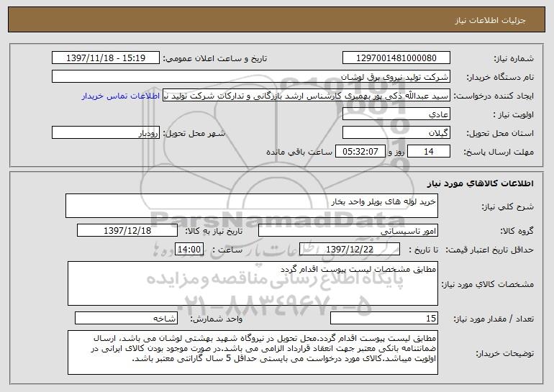Click the label شهر محل تحویل

[194, 134]
